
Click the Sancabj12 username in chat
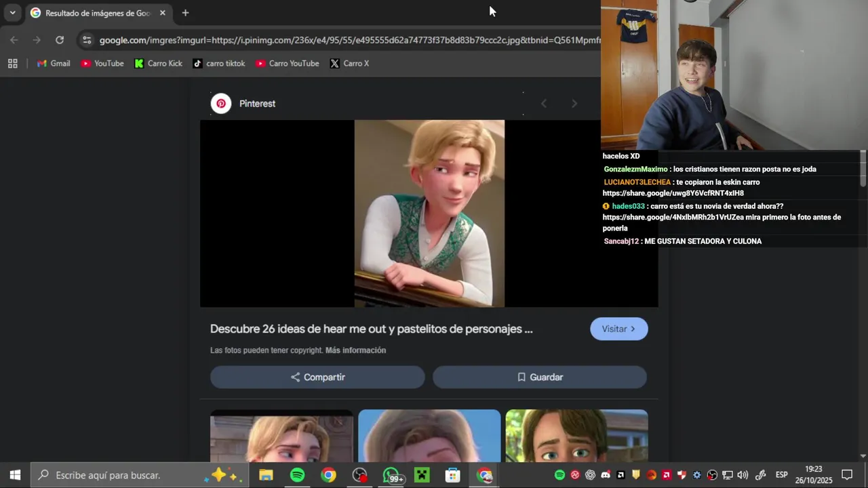click(621, 241)
